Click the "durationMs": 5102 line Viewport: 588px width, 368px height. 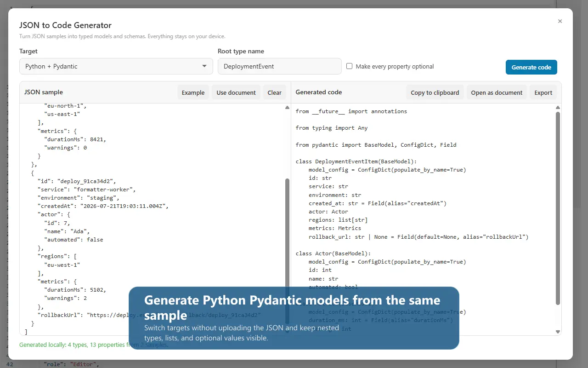75,290
